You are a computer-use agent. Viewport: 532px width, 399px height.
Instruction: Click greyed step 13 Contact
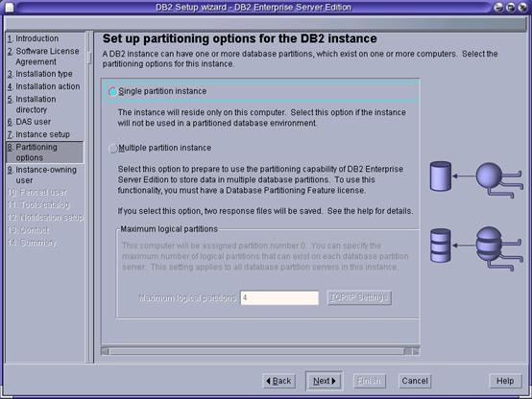[x=28, y=230]
